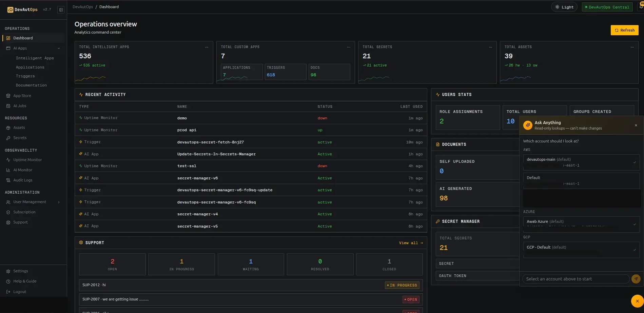This screenshot has width=644, height=313.
Task: Click the DevAutOps breadcrumb link
Action: point(83,7)
